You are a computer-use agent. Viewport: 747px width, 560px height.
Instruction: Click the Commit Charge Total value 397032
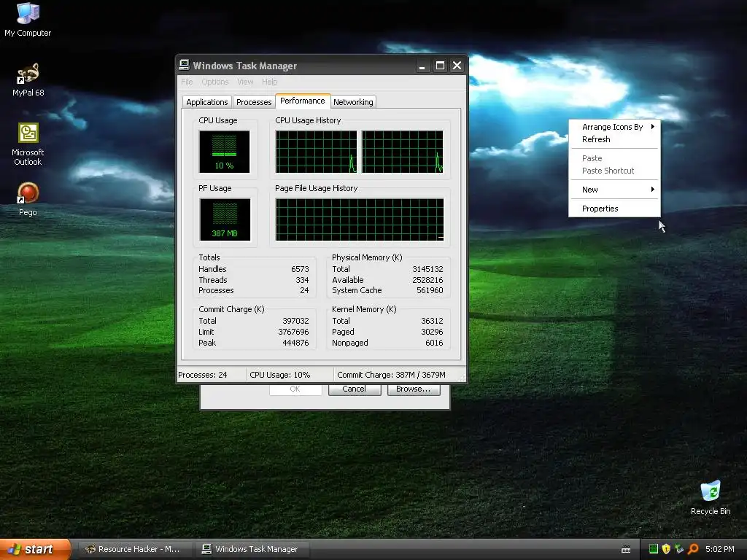(x=295, y=321)
